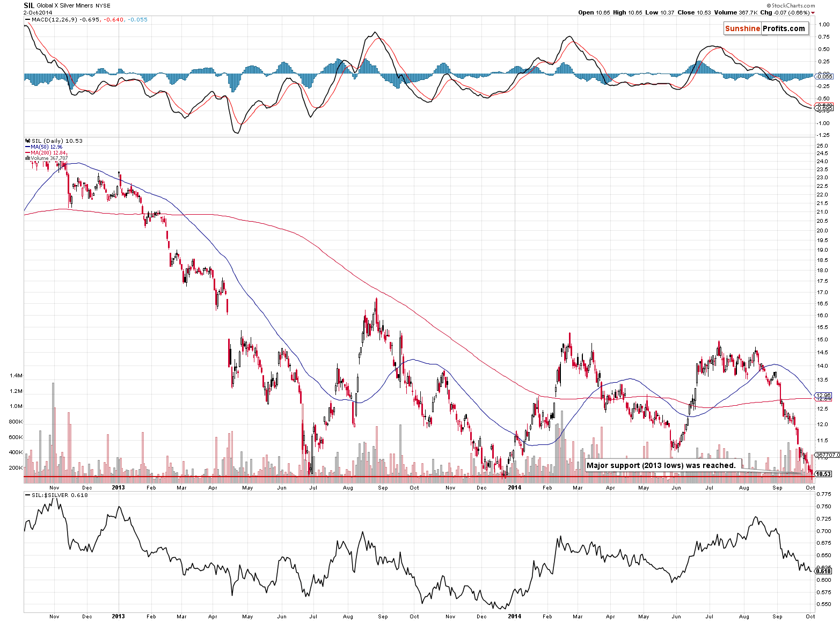Viewport: 840px width, 621px height.
Task: Click the NYSE exchange label
Action: pyautogui.click(x=103, y=6)
